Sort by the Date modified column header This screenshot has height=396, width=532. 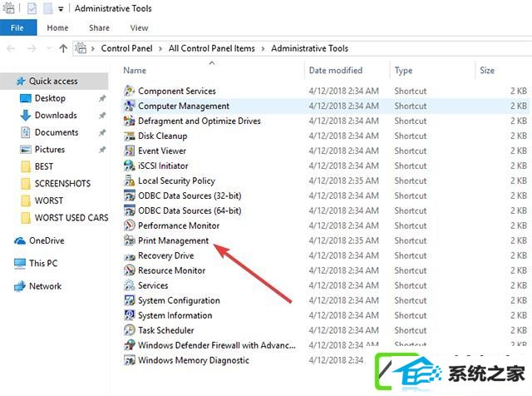point(336,71)
